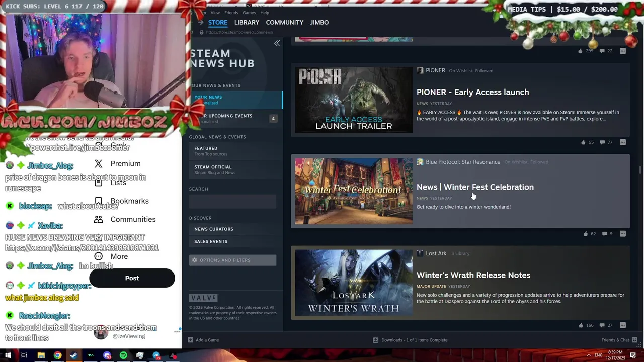Click the URL store.steampowered.com/news/

[x=239, y=32]
